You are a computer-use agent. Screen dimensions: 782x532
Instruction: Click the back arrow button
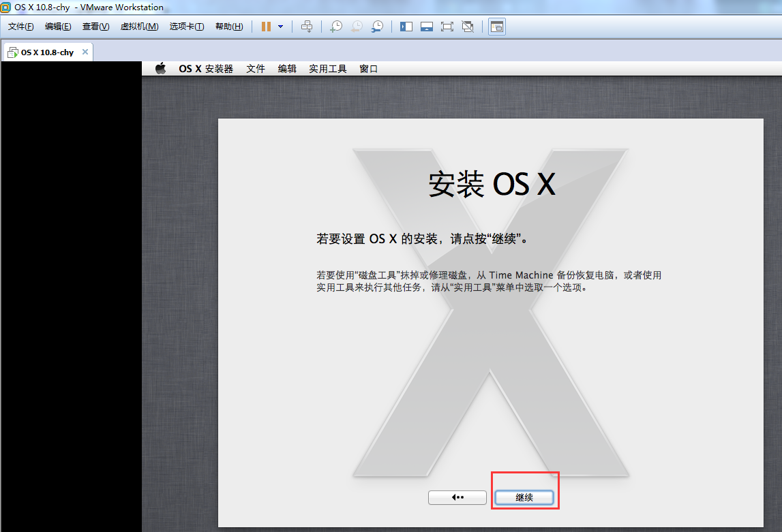click(x=457, y=497)
